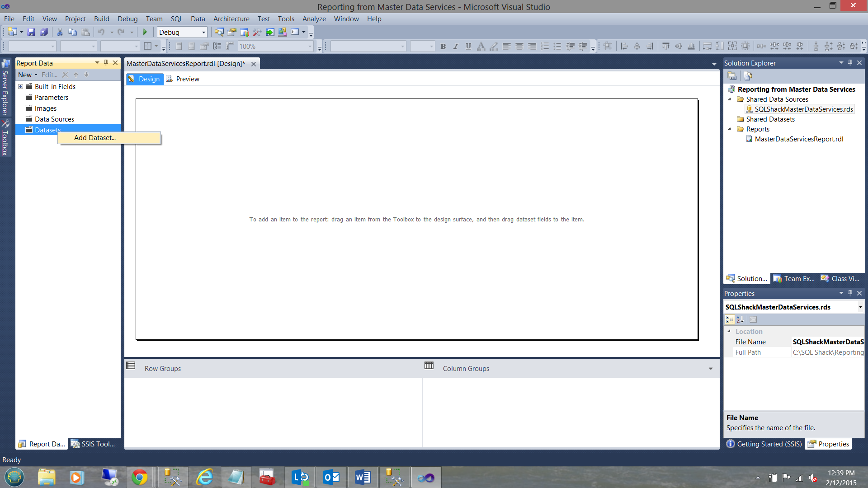Toggle Categorized view in Properties panel
868x488 pixels.
730,319
